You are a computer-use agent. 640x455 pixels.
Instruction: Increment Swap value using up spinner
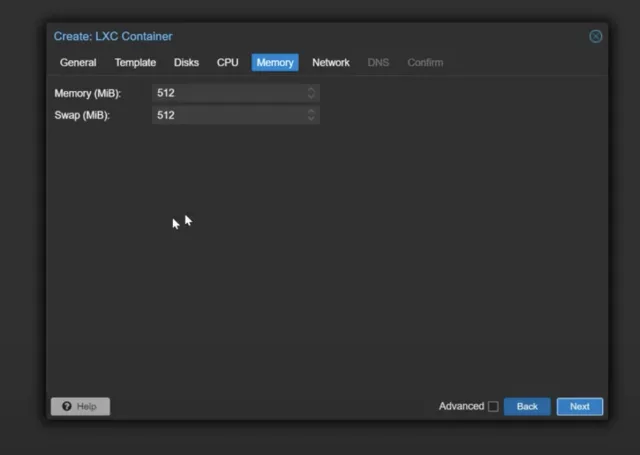(x=311, y=111)
